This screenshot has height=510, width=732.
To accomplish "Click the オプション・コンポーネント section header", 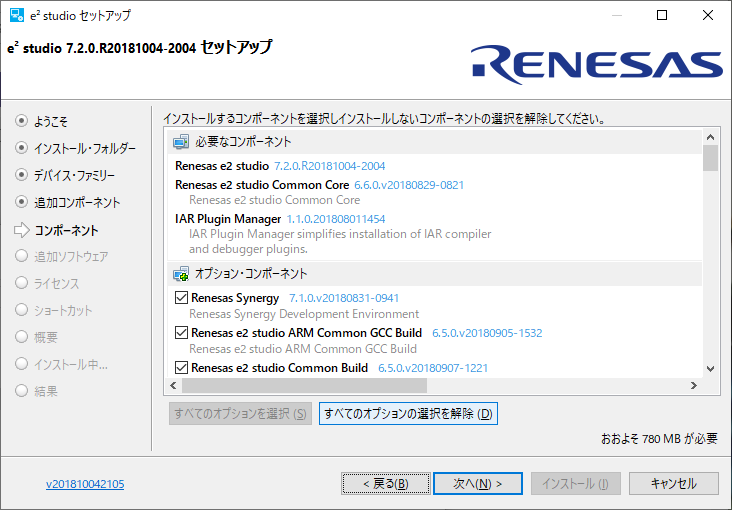I will 435,274.
